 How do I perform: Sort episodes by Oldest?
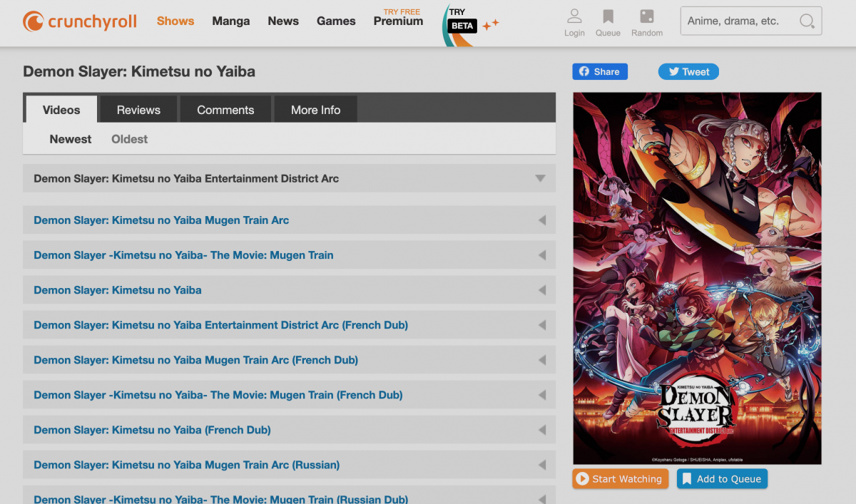click(x=129, y=139)
